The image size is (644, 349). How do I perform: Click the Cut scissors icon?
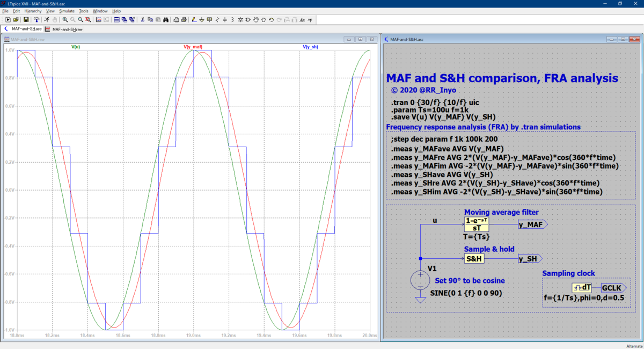(142, 19)
